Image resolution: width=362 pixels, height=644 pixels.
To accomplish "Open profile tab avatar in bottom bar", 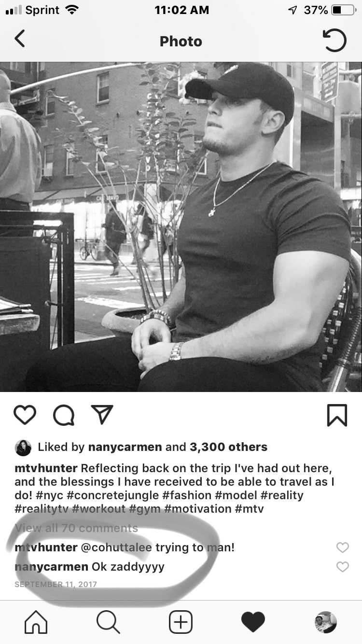I will (325, 622).
